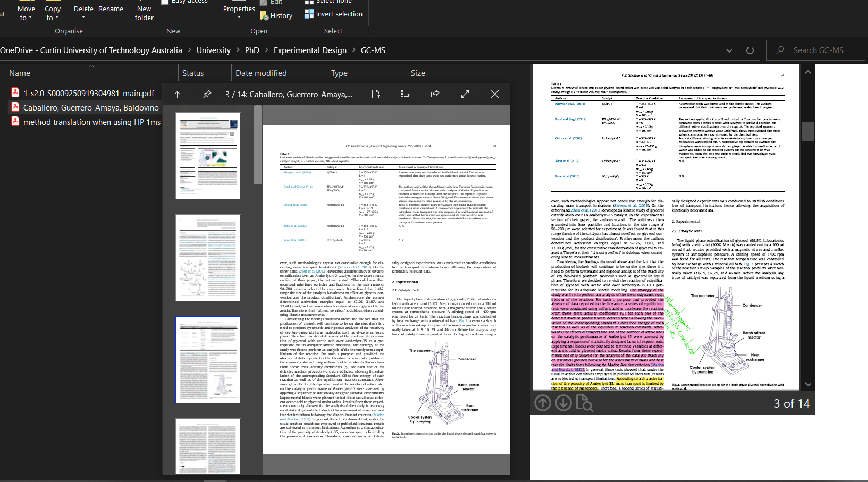Image resolution: width=868 pixels, height=482 pixels.
Task: Pin the PDF preview window open
Action: [207, 94]
